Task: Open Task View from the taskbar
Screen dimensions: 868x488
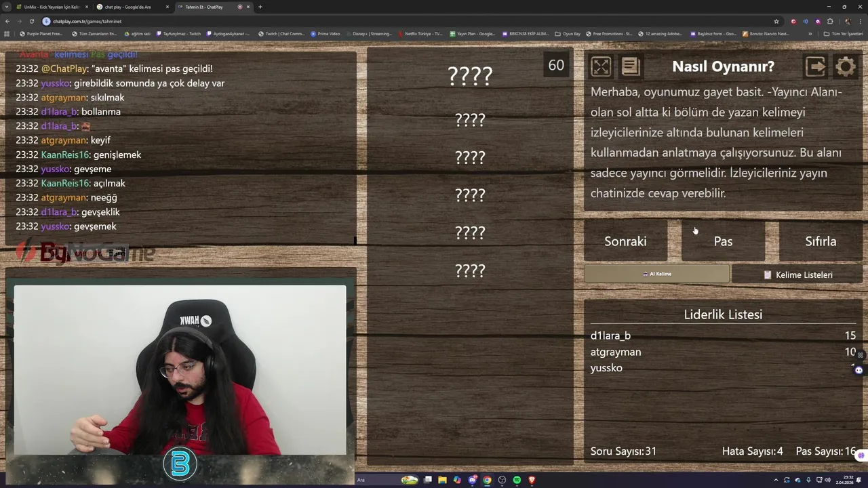Action: 428,480
